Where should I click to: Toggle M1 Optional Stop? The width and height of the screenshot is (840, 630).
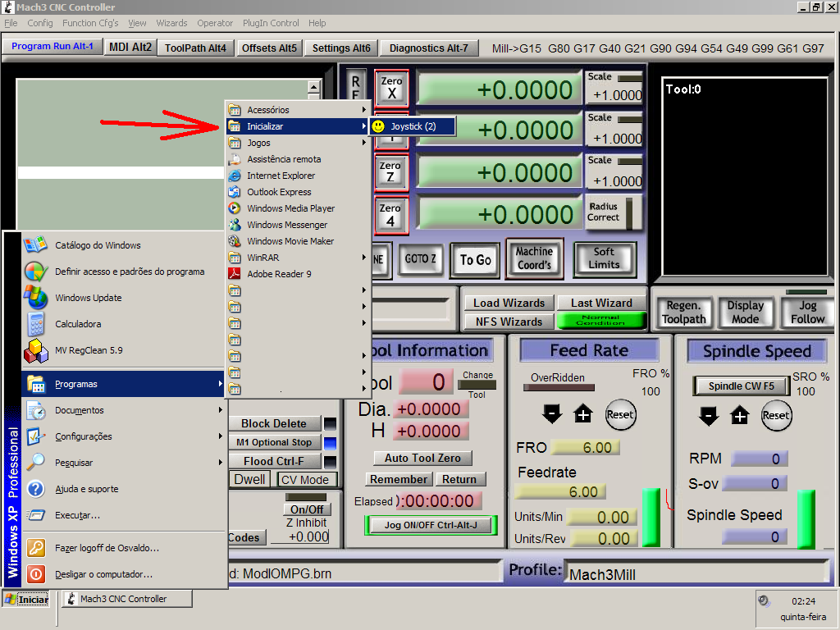tap(274, 442)
